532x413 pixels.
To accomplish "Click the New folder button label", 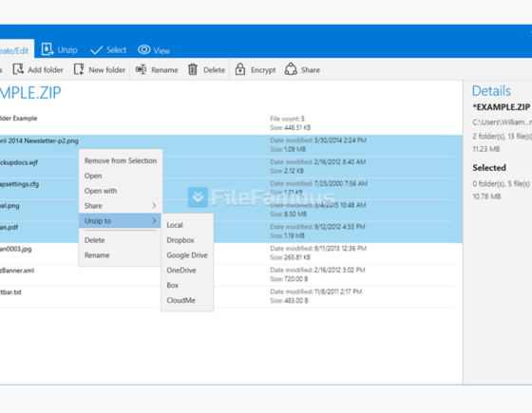I will click(106, 70).
